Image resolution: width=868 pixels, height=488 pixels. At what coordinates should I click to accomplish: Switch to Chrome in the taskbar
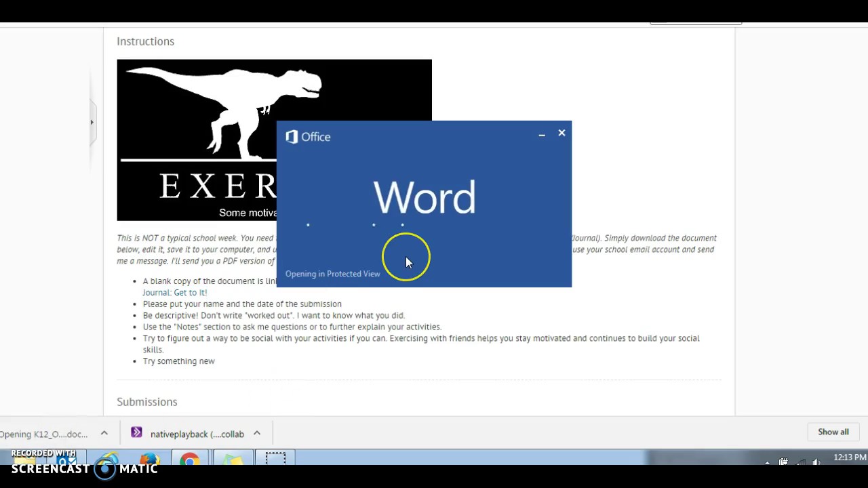[189, 460]
